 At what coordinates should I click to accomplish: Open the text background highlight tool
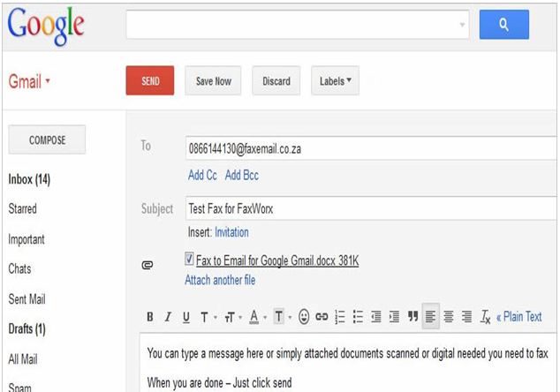[279, 316]
